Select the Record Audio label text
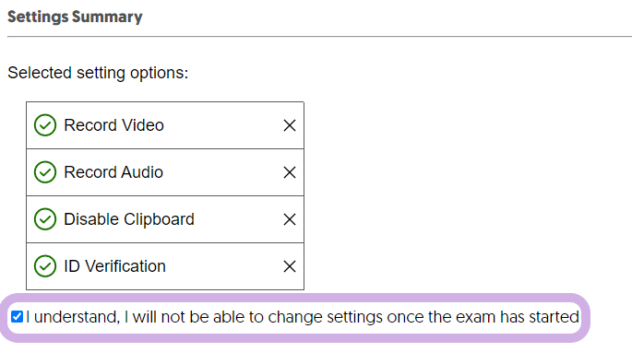The height and width of the screenshot is (364, 632). (x=113, y=172)
